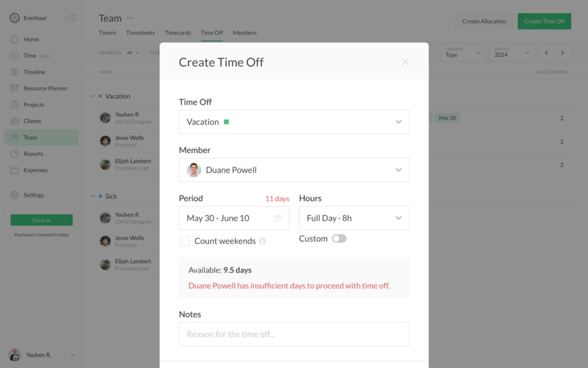Click the Everhour logo icon
Screen dimensions: 588x368
pyautogui.click(x=14, y=18)
